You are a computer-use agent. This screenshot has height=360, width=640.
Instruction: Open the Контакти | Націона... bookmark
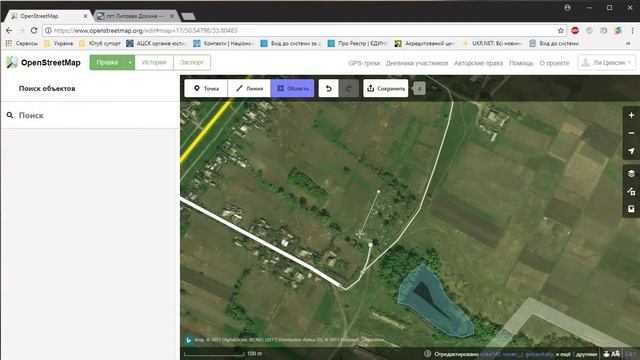point(224,43)
